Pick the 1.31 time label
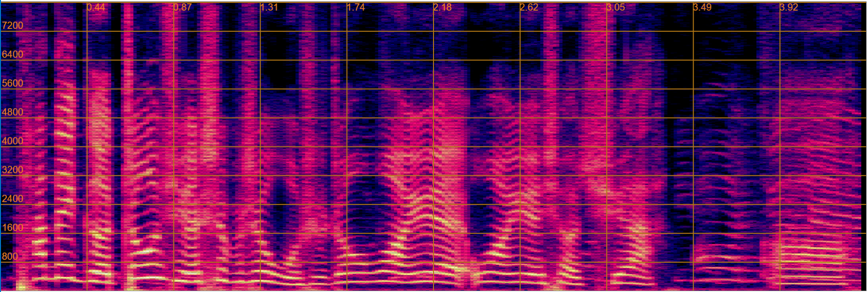The image size is (868, 292). (x=269, y=7)
